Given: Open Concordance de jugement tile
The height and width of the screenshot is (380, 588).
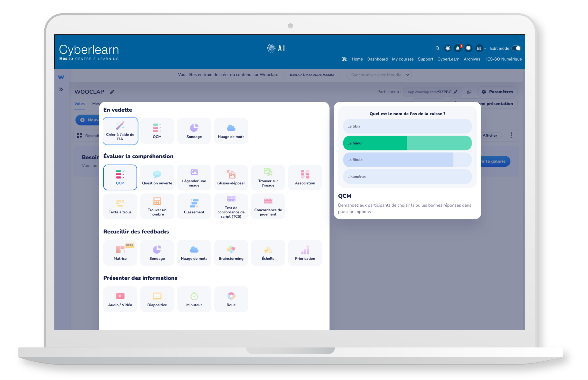Looking at the screenshot, I should tap(268, 206).
